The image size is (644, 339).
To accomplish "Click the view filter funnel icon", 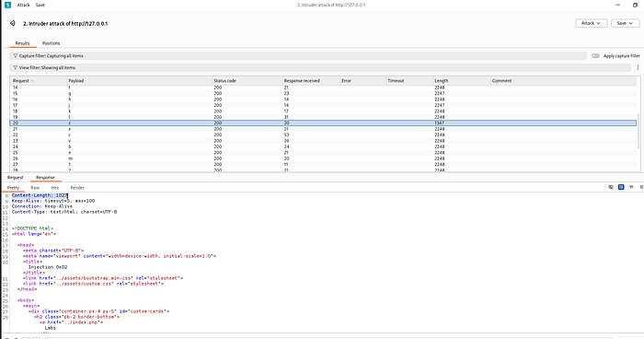I will [16, 68].
